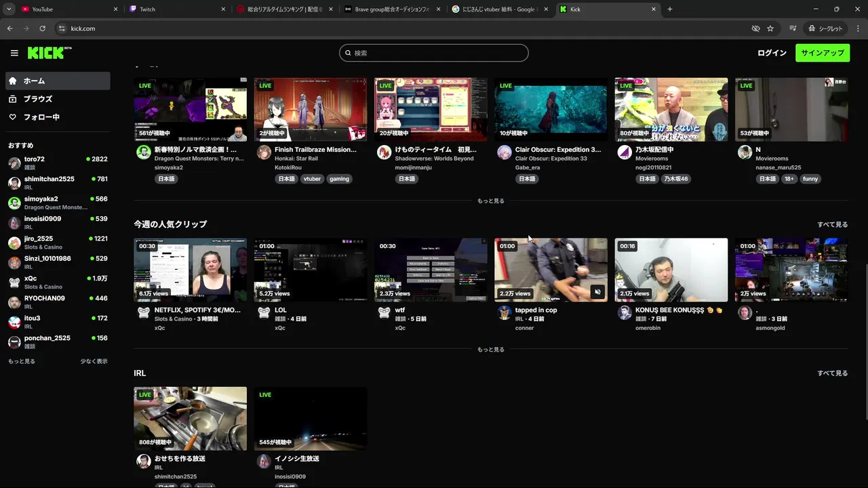
Task: Open inosisi0909 avatar in sidebar
Action: [x=14, y=222]
